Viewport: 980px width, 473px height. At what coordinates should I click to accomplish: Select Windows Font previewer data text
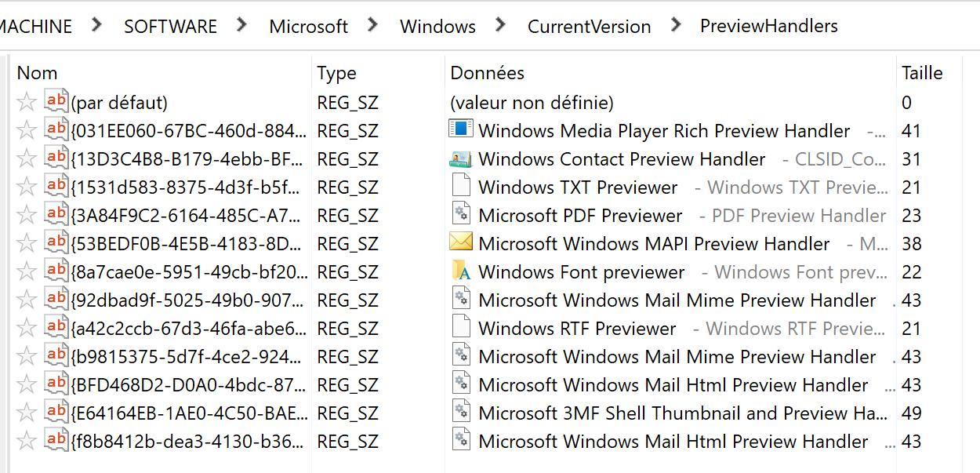[582, 272]
